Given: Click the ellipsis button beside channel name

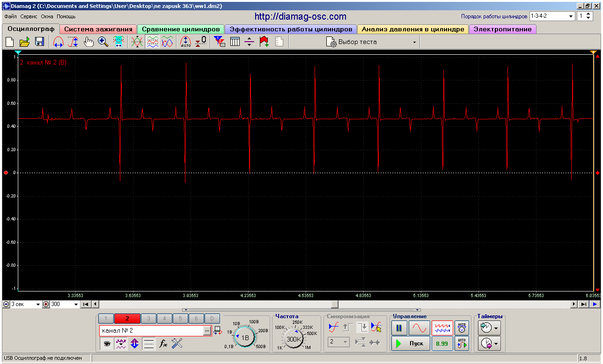Looking at the screenshot, I should point(207,331).
